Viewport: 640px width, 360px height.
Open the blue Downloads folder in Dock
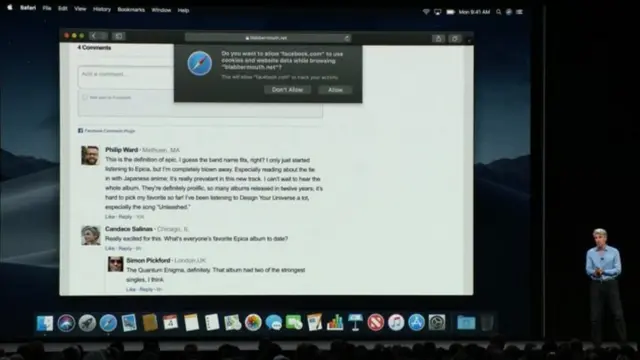pos(466,323)
